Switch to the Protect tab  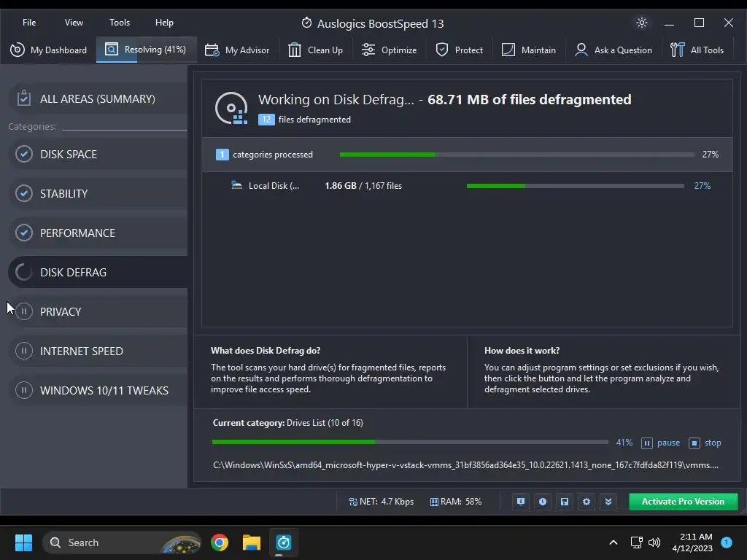pos(459,50)
